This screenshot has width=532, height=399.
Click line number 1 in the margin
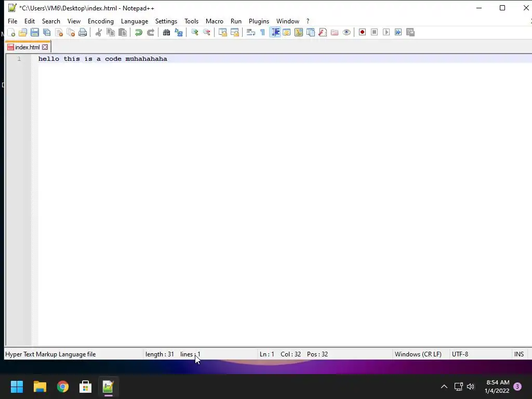click(19, 59)
